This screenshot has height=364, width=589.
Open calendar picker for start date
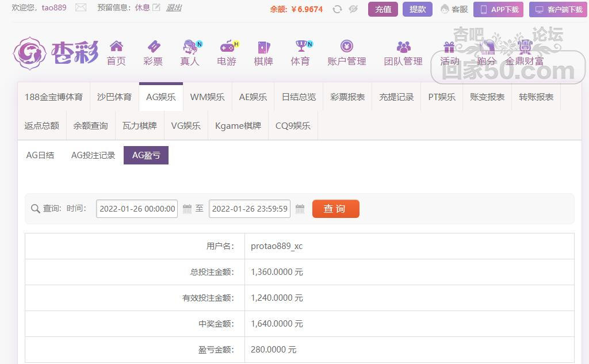point(187,209)
